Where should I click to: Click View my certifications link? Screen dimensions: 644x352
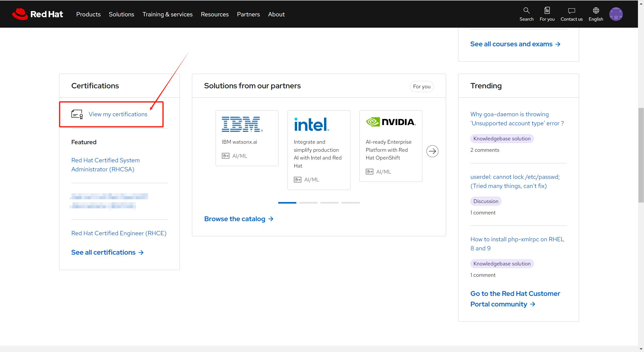tap(118, 114)
